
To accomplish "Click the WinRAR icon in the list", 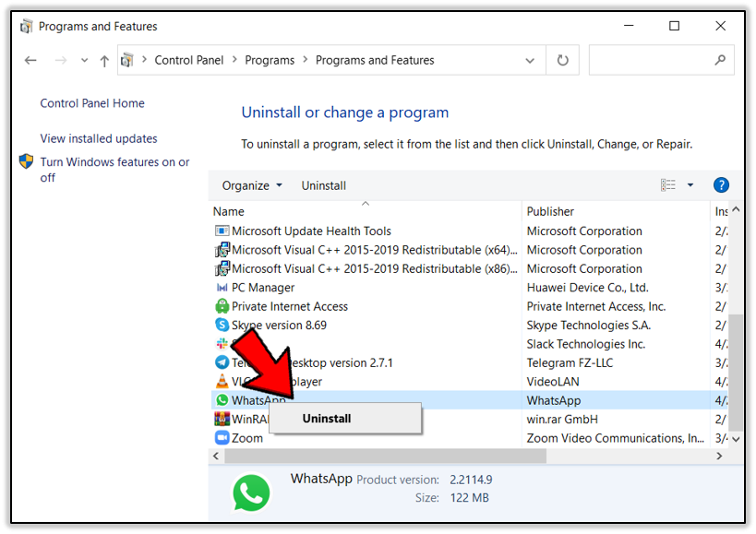I will (x=222, y=419).
